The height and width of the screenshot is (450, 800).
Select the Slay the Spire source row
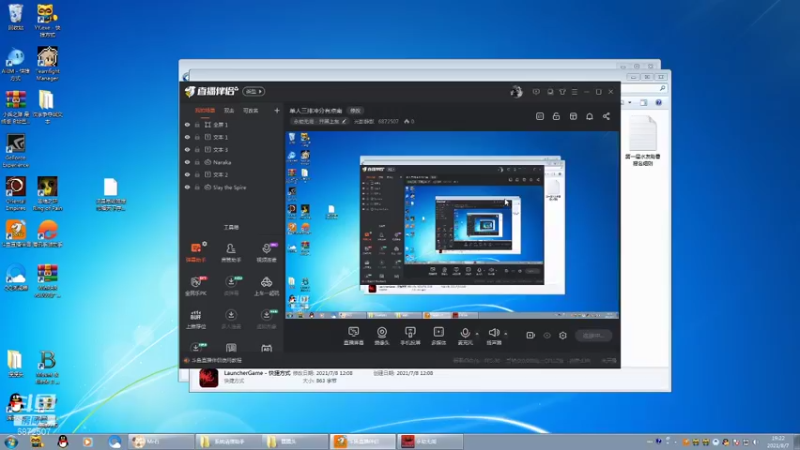(233, 187)
